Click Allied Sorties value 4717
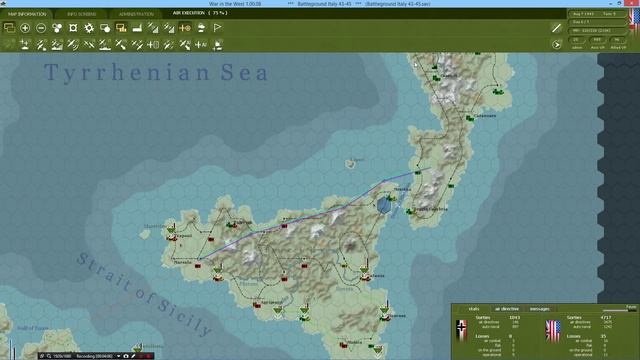 [606, 318]
